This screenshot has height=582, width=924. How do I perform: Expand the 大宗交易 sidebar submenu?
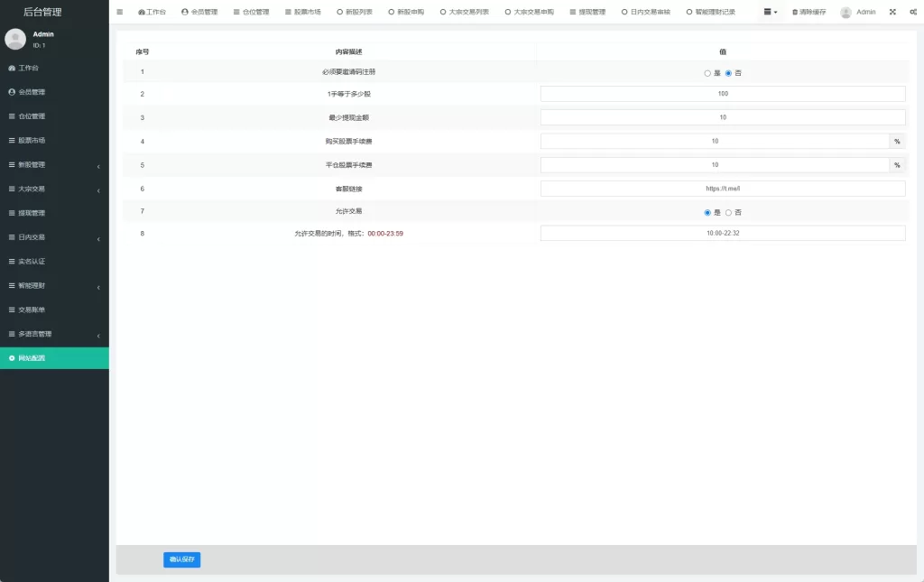click(54, 189)
